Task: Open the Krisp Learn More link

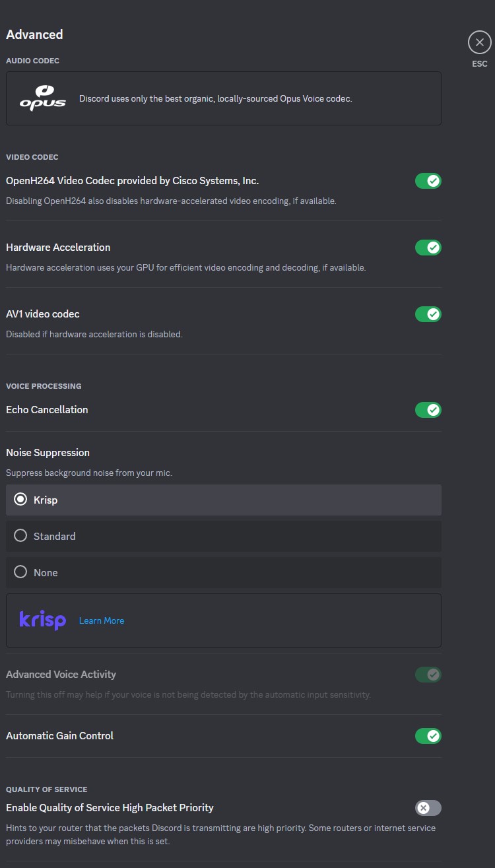Action: coord(102,620)
